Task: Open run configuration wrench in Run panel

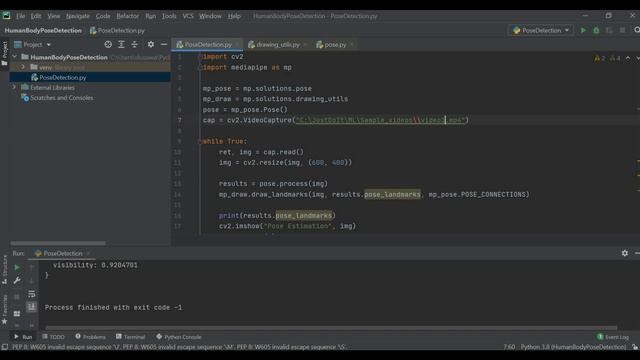Action: click(17, 280)
